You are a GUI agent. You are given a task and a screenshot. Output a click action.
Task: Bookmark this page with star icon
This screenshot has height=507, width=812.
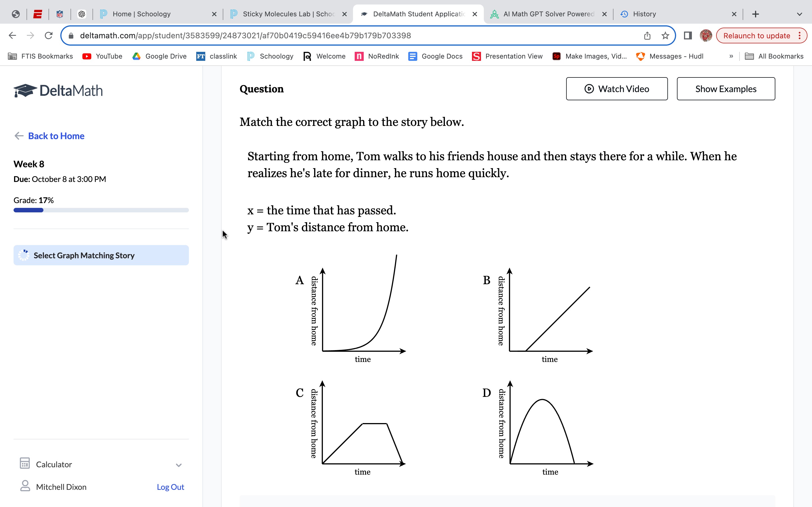(x=665, y=35)
